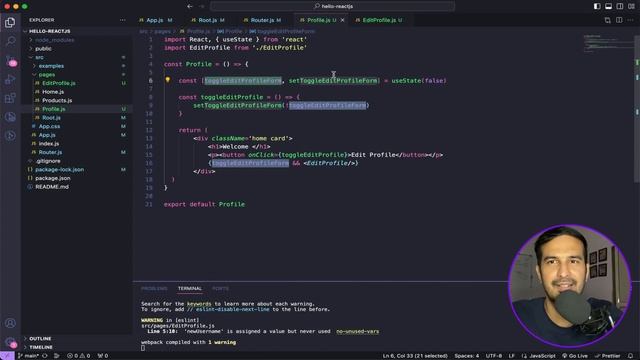Go back with navigation arrow
The image size is (640, 360).
click(190, 6)
